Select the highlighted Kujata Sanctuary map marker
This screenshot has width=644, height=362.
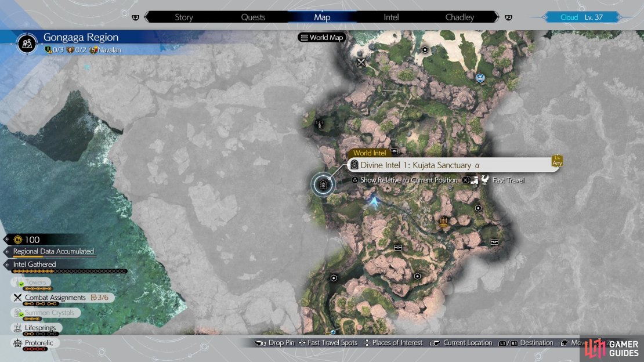tap(323, 184)
